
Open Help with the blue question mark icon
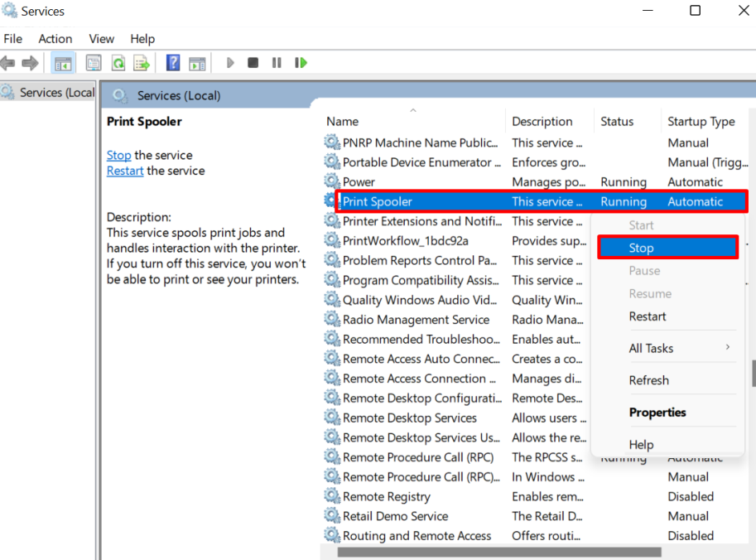[x=173, y=63]
